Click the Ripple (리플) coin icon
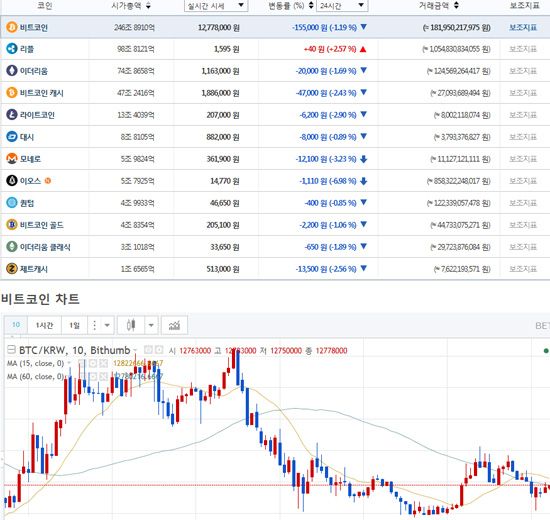The image size is (550, 520). 12,48
